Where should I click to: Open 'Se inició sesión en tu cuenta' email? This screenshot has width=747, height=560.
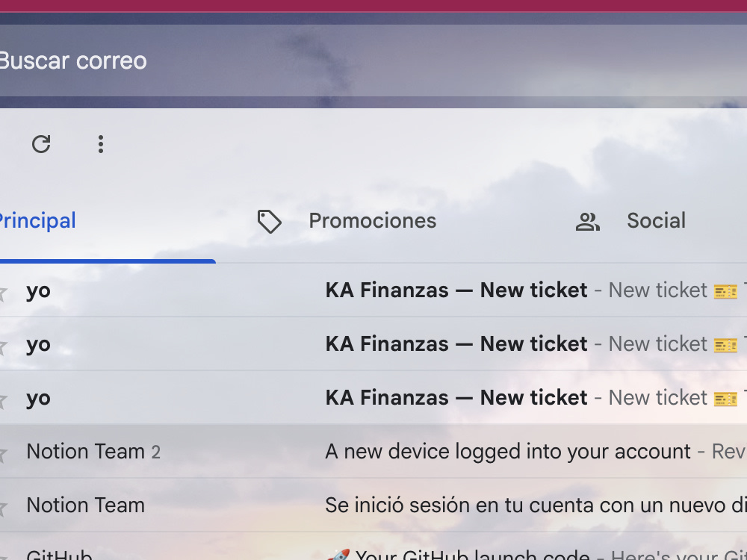(373, 505)
